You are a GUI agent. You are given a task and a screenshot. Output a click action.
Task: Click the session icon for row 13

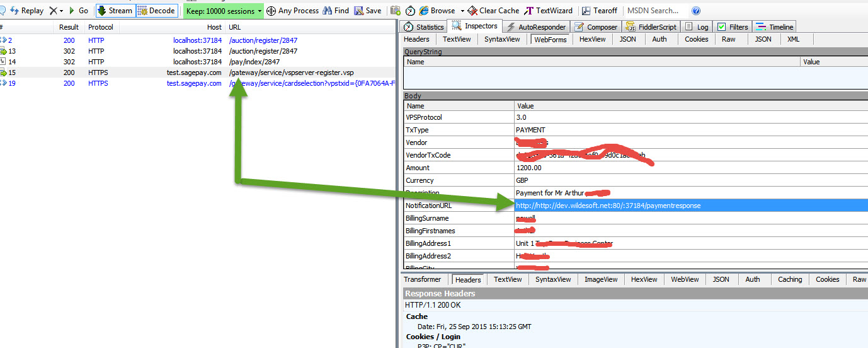click(3, 51)
